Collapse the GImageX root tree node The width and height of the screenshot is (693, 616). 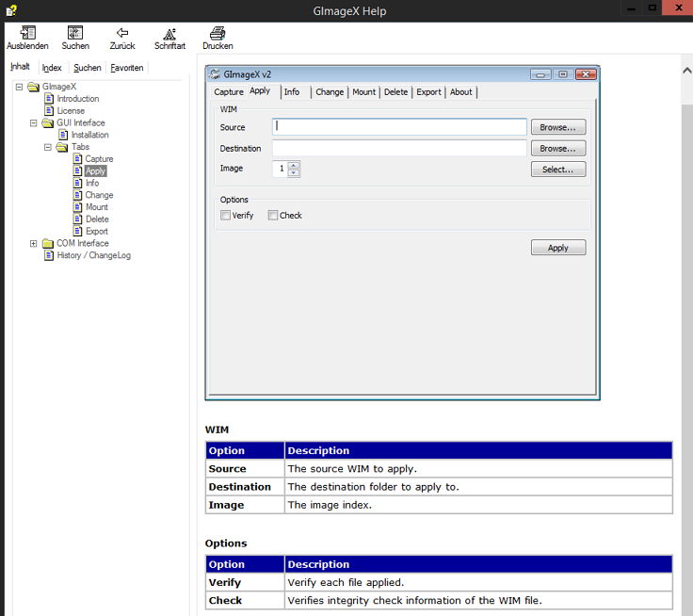tap(19, 87)
